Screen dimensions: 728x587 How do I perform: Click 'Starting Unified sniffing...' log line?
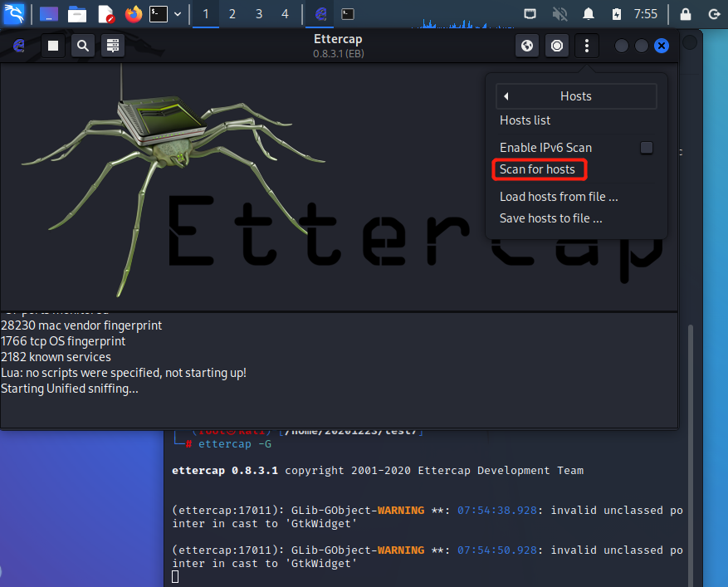click(70, 389)
